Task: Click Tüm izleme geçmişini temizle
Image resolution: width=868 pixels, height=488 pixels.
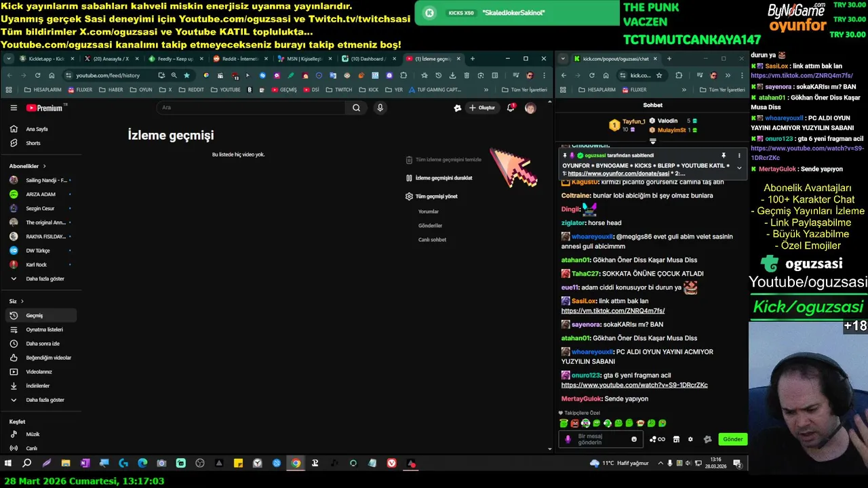Action: pos(443,160)
